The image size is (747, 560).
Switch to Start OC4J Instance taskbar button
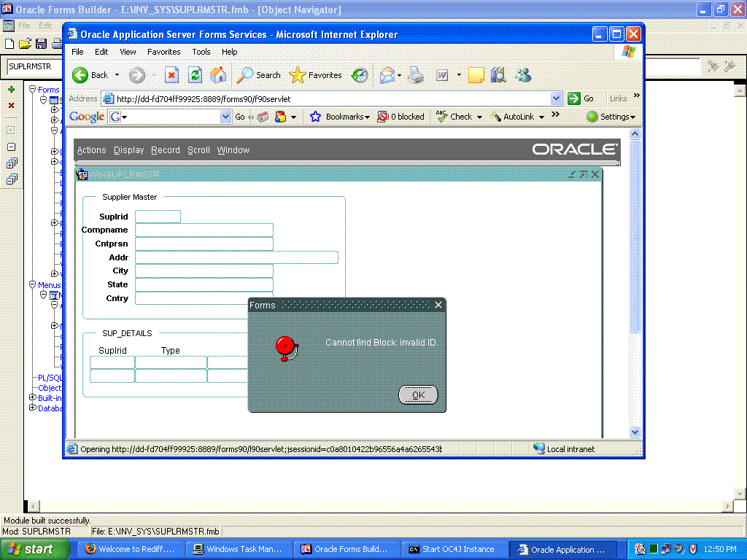453,549
